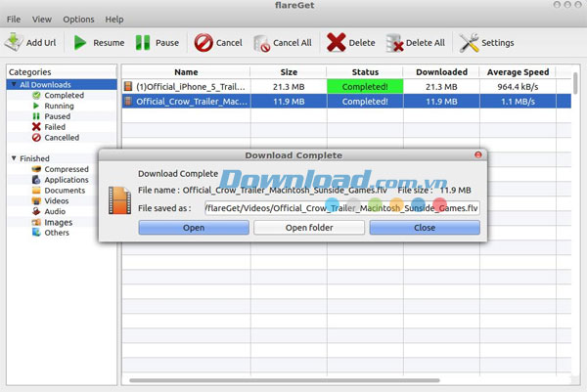This screenshot has height=392, width=587.
Task: Select the Cancelled category circle icon
Action: 36,137
